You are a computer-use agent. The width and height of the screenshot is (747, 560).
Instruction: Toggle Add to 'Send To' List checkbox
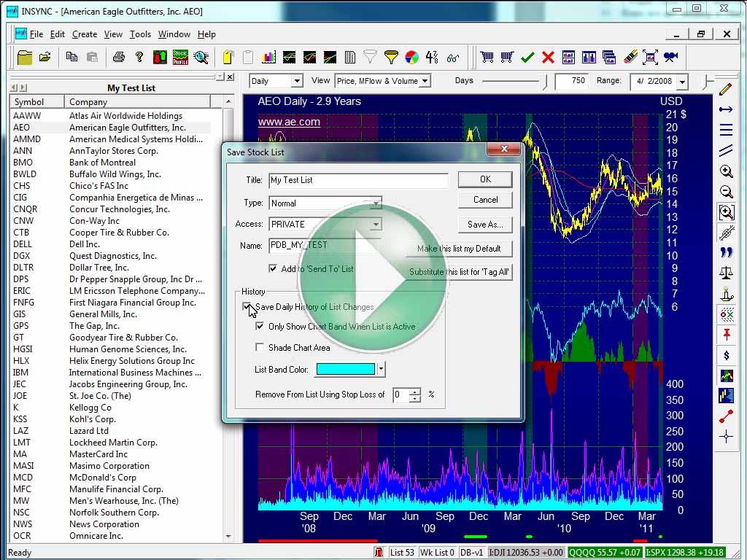(273, 268)
